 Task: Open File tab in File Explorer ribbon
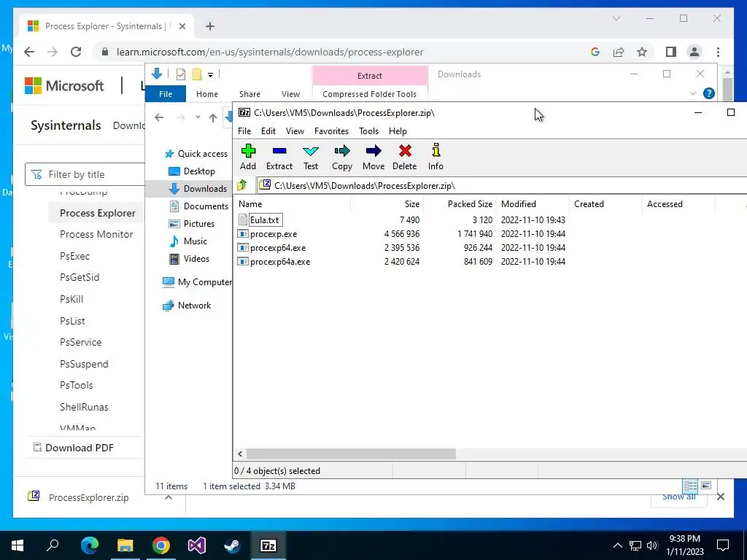pos(166,94)
